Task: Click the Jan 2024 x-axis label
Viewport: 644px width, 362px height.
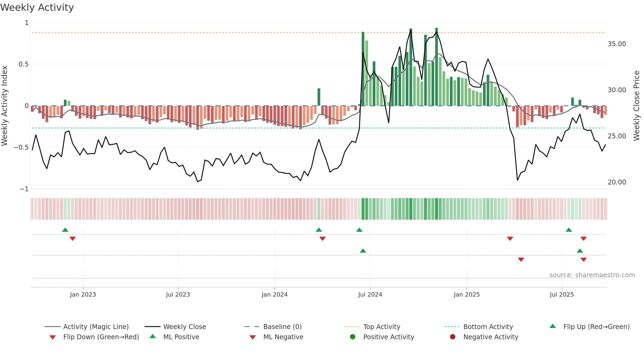Action: pos(275,294)
